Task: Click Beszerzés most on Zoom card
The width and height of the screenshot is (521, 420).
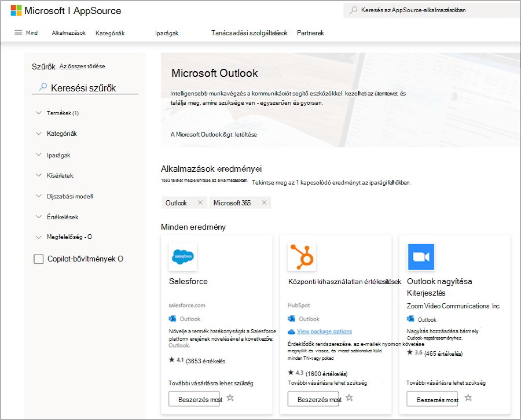Action: pyautogui.click(x=432, y=399)
